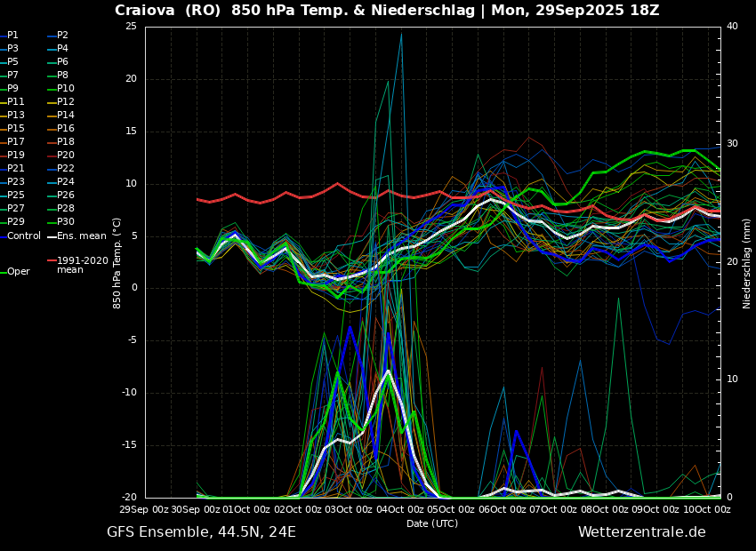756x551 pixels.
Task: Click the chart title for Craiova
Action: [387, 11]
